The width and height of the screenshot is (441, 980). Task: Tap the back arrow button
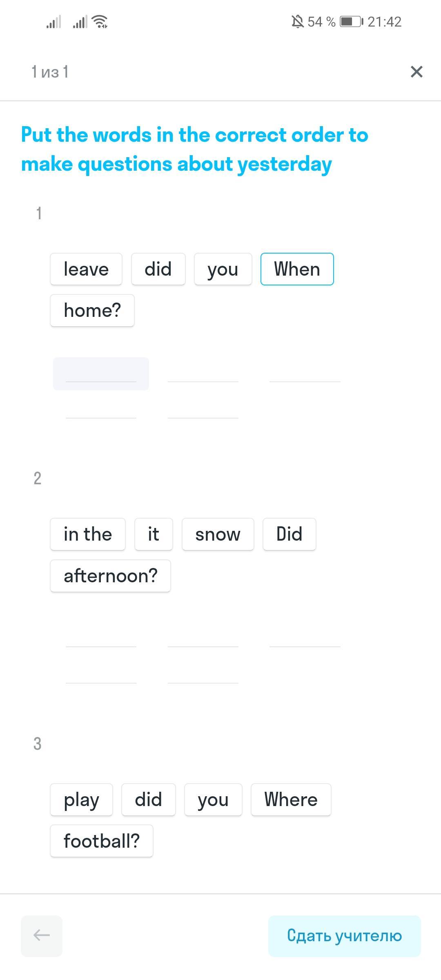click(x=42, y=936)
